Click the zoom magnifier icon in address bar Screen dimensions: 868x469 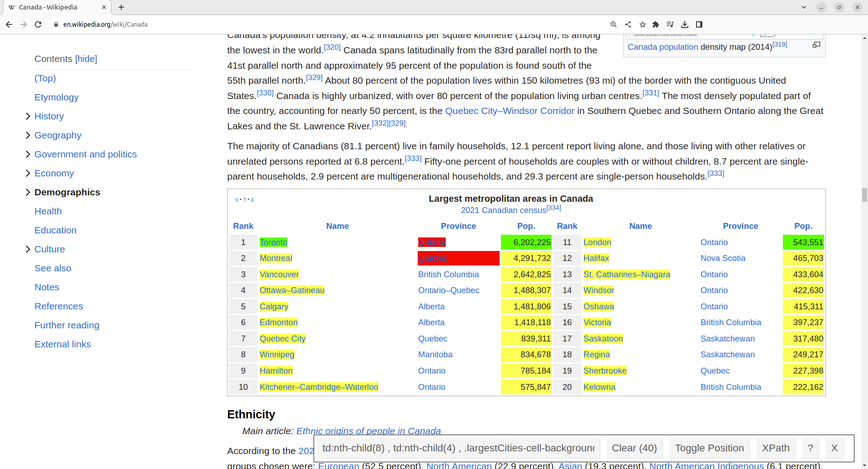[x=613, y=24]
